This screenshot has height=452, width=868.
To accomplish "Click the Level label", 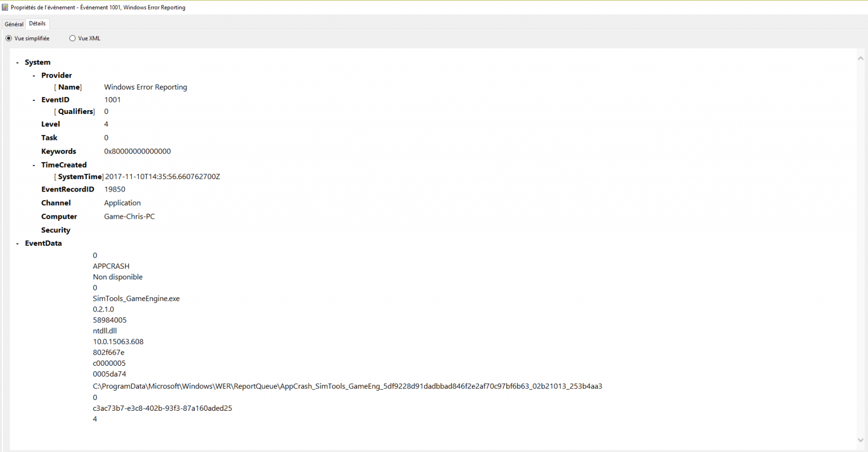I will pyautogui.click(x=50, y=124).
